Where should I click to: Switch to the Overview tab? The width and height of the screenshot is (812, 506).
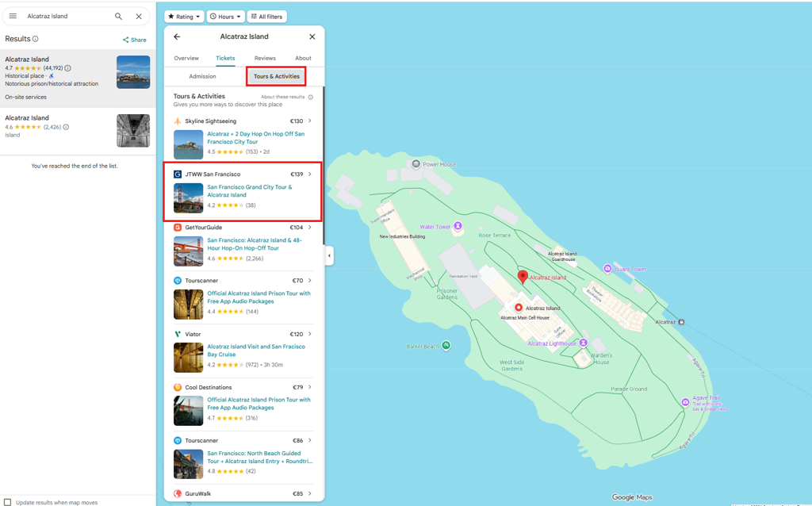point(186,58)
